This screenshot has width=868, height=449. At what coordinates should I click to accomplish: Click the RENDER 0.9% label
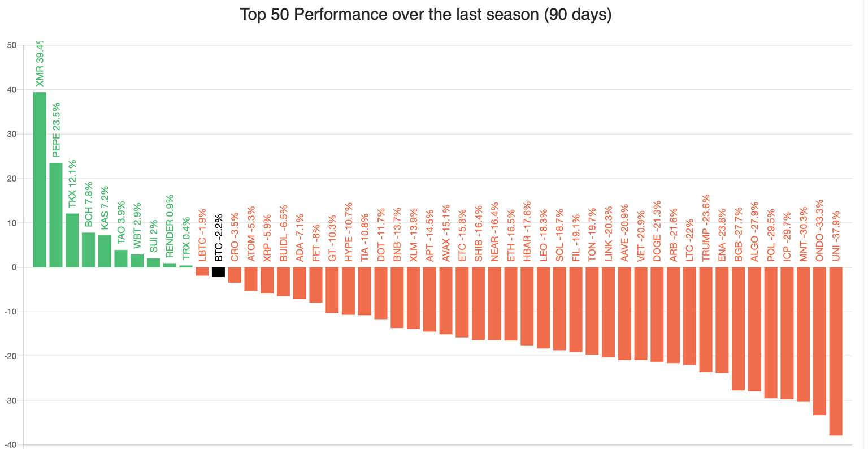170,226
